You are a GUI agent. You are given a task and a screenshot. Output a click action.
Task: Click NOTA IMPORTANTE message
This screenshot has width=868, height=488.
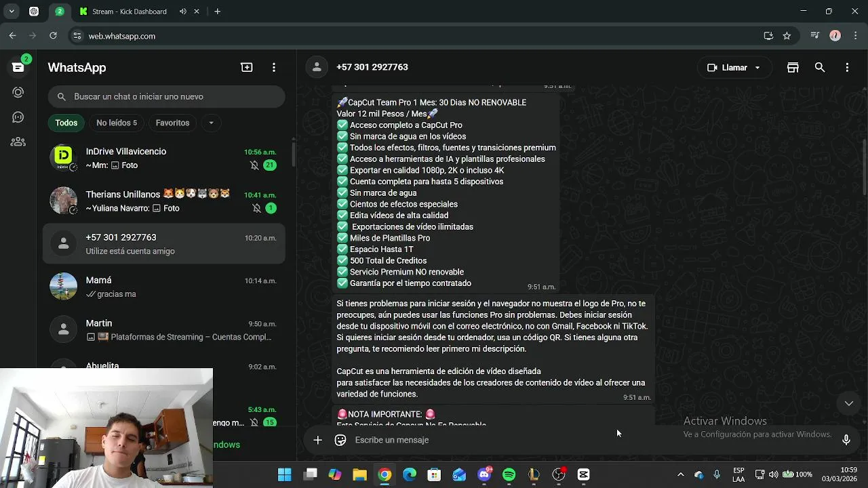(x=494, y=416)
